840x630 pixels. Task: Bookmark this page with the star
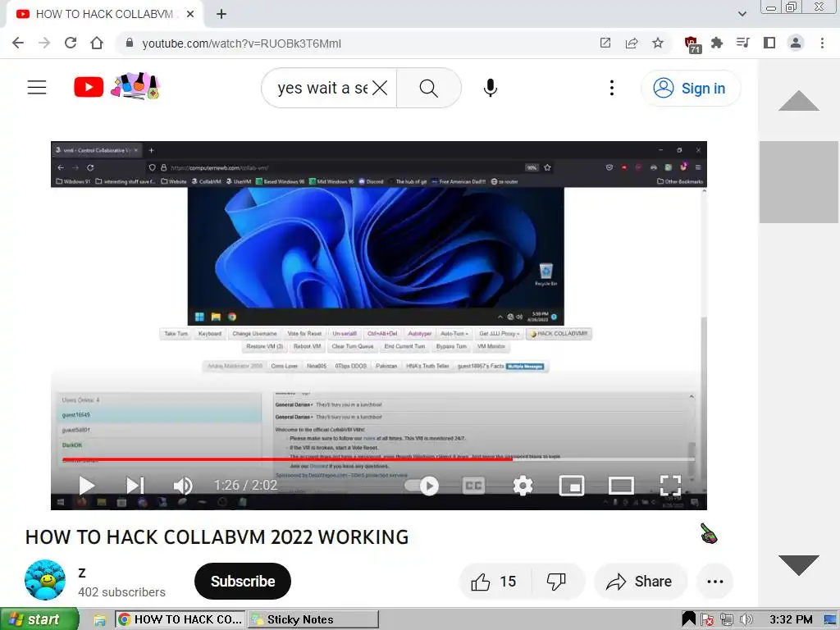pyautogui.click(x=658, y=43)
